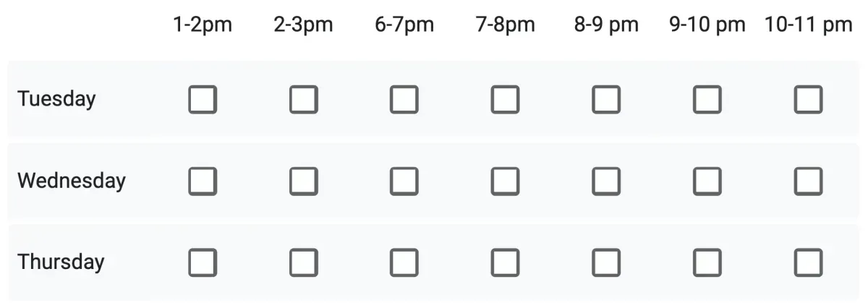Select Tuesday 10-11 pm slot
Viewport: 868px width, 308px height.
(x=808, y=100)
